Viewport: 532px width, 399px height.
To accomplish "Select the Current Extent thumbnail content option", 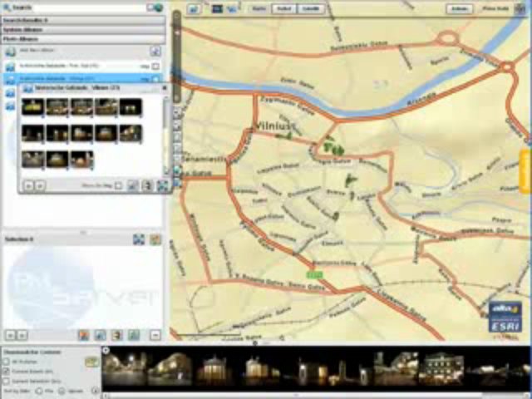I will pos(7,370).
